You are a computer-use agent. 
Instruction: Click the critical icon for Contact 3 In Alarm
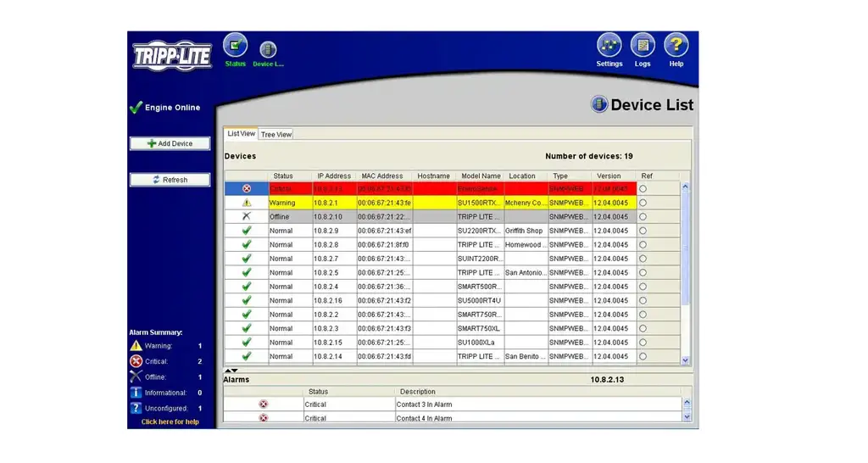pyautogui.click(x=264, y=404)
